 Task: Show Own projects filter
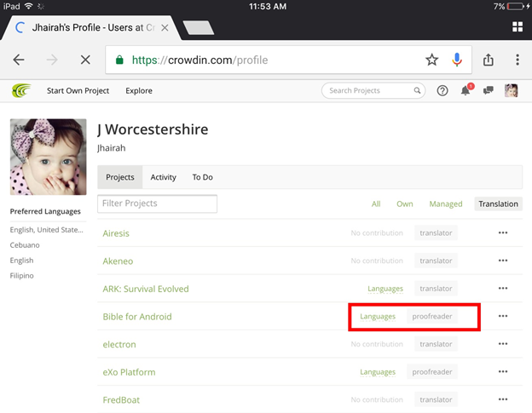tap(405, 204)
